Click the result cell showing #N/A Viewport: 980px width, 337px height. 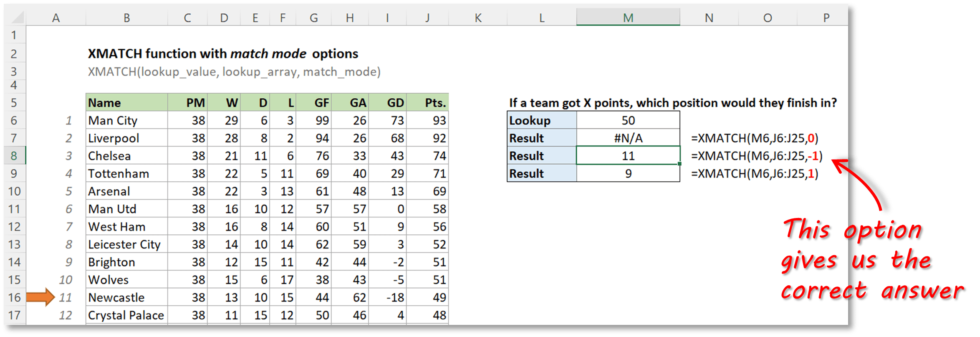(628, 138)
